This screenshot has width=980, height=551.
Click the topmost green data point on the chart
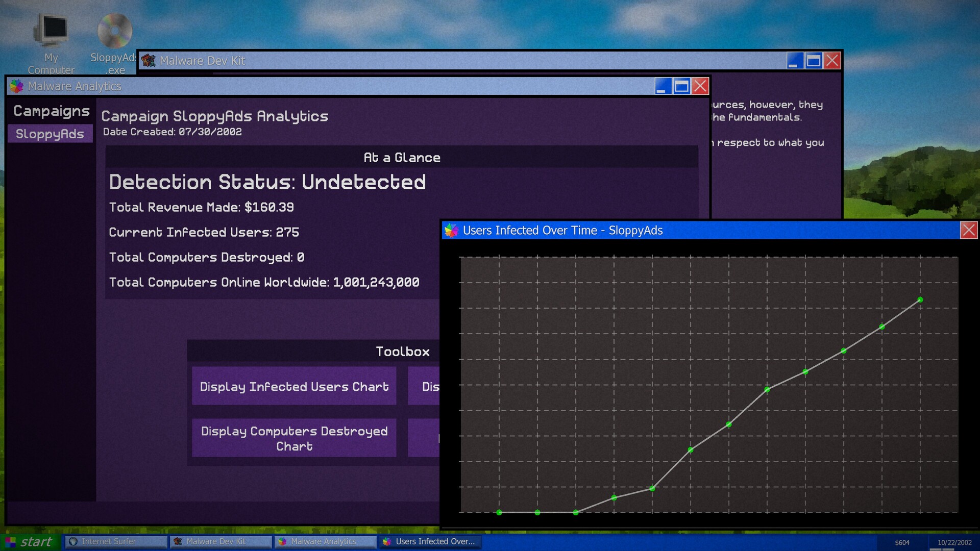coord(920,299)
